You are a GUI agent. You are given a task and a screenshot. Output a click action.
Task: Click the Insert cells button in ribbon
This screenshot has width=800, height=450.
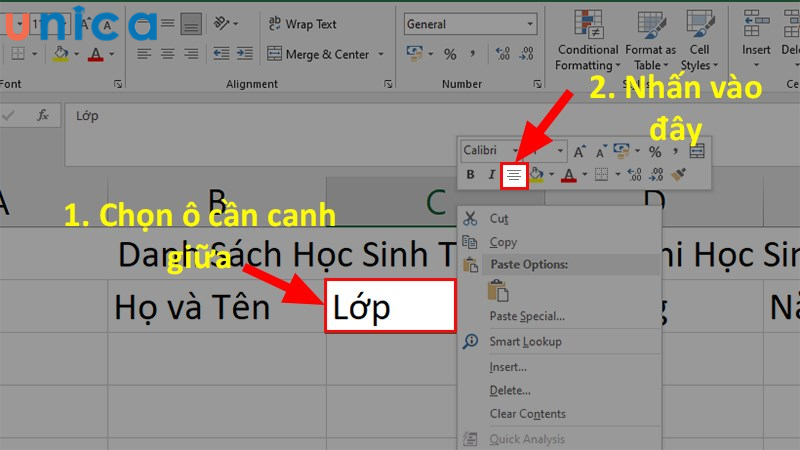756,38
